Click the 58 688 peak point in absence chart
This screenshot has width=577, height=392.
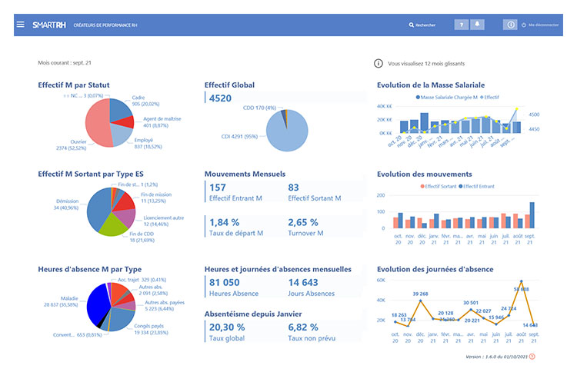click(x=522, y=281)
